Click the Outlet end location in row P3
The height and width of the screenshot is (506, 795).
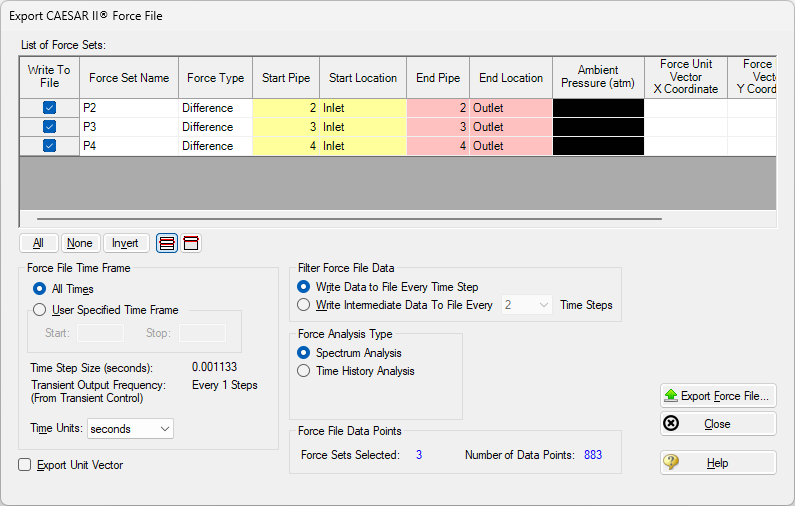click(511, 127)
